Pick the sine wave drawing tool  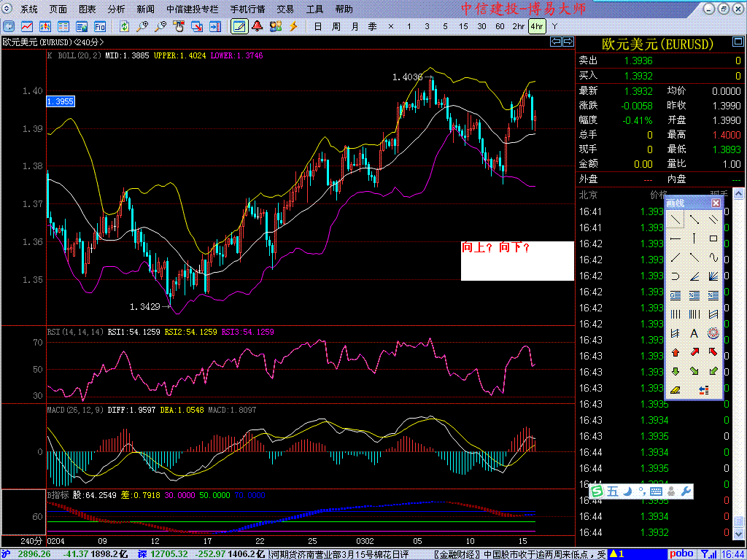[x=713, y=257]
